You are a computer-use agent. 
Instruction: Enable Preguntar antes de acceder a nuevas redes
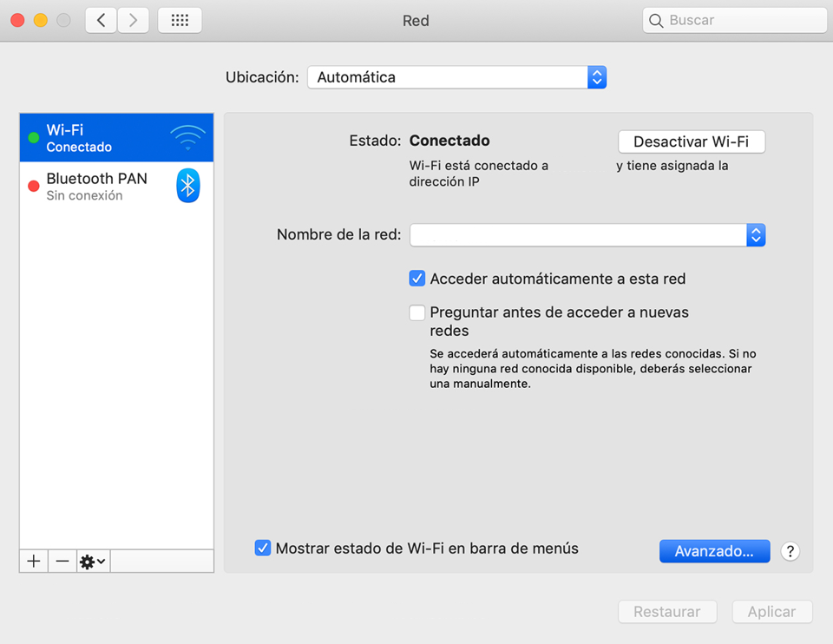416,312
